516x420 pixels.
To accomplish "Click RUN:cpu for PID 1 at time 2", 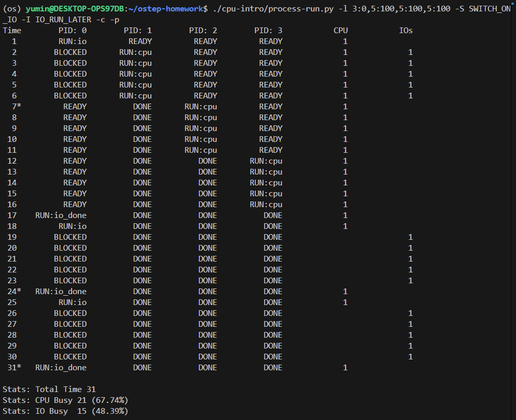I will pyautogui.click(x=135, y=52).
